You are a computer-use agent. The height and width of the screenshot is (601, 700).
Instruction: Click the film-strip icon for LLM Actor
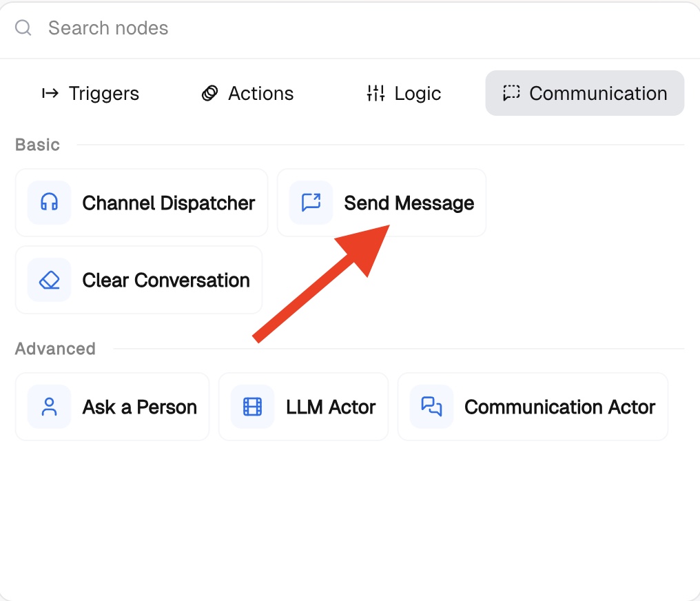tap(253, 407)
